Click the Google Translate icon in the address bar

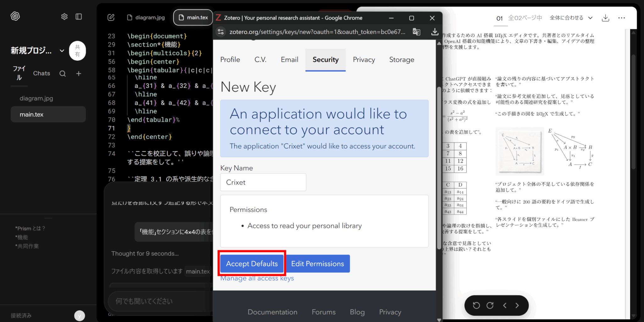click(x=416, y=32)
